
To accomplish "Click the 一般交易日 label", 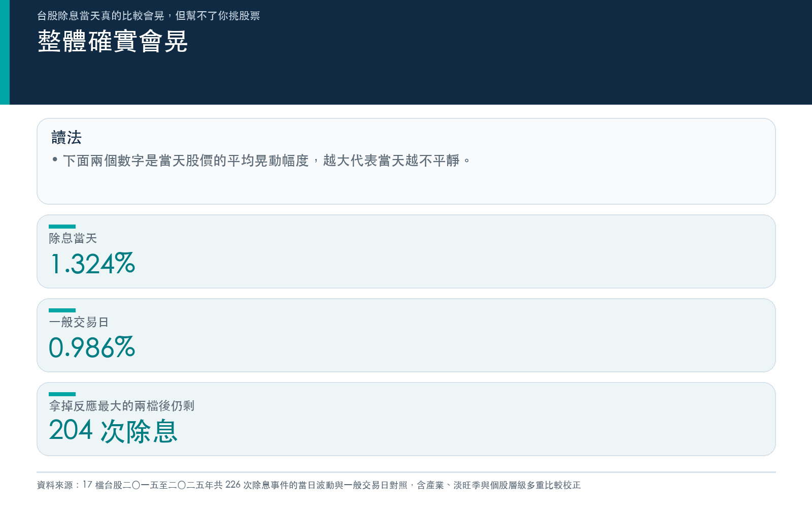I will (x=79, y=322).
